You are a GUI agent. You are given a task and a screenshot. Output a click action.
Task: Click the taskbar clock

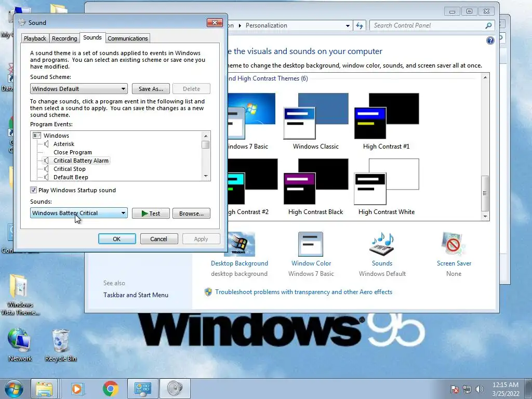pos(506,389)
